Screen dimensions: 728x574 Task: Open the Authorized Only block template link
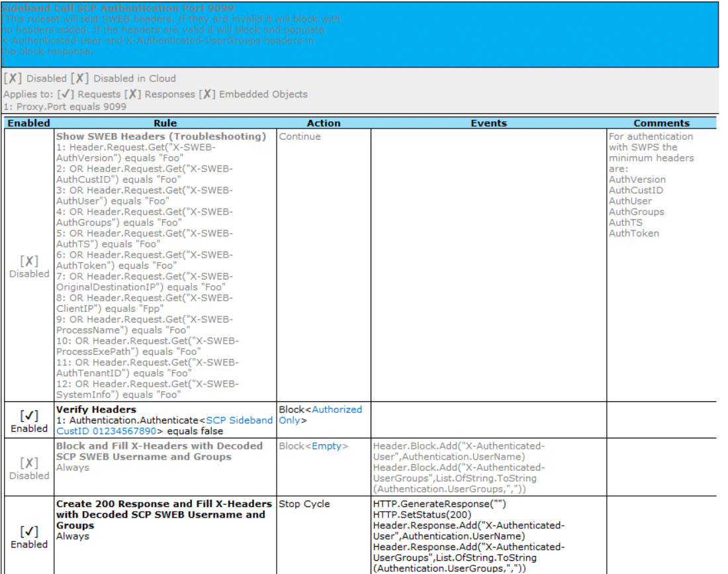pyautogui.click(x=337, y=410)
